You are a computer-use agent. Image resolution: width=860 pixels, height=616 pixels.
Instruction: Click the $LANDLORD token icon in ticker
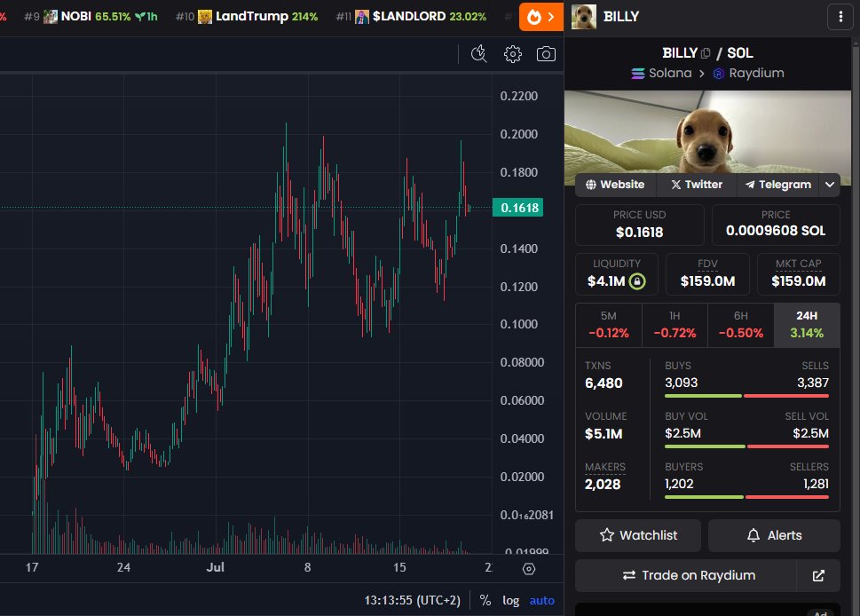(362, 17)
